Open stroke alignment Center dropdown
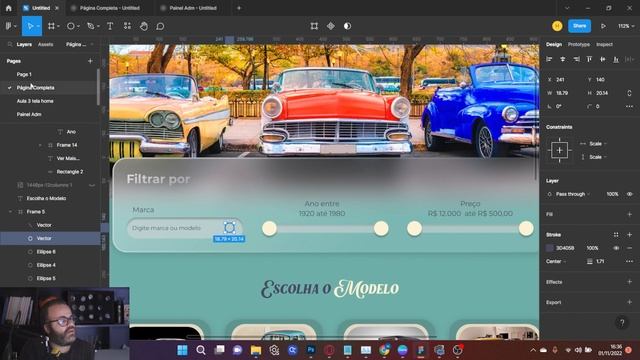 tap(556, 261)
